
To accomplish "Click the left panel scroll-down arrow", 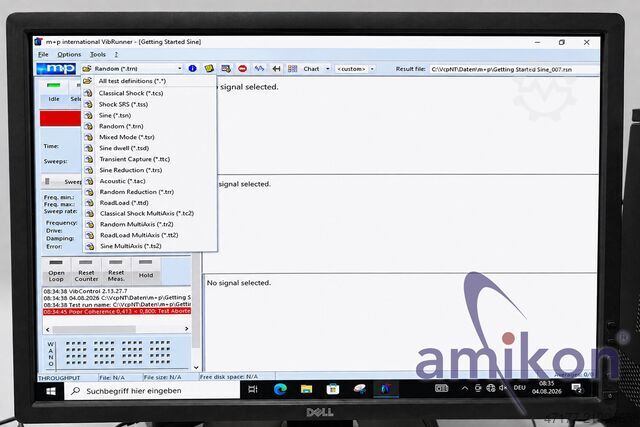I will 196,367.
